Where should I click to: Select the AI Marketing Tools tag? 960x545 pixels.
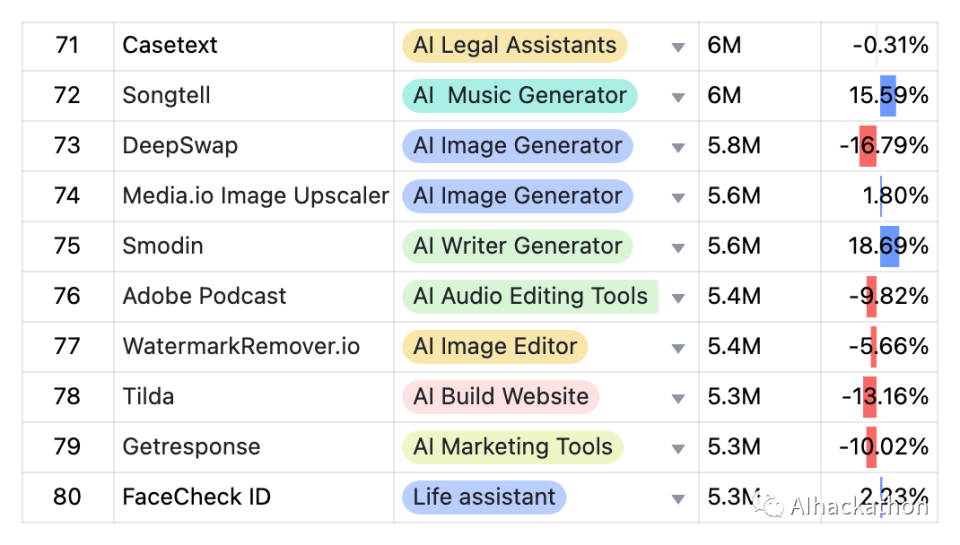point(512,447)
